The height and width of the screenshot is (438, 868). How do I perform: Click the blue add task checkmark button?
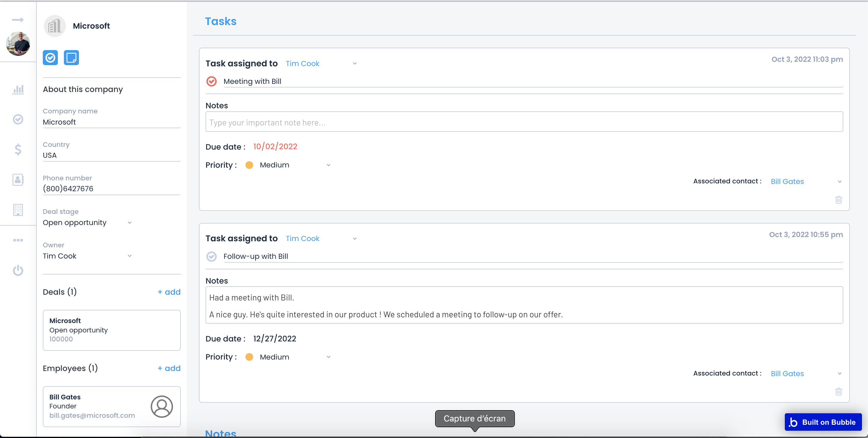pyautogui.click(x=50, y=58)
